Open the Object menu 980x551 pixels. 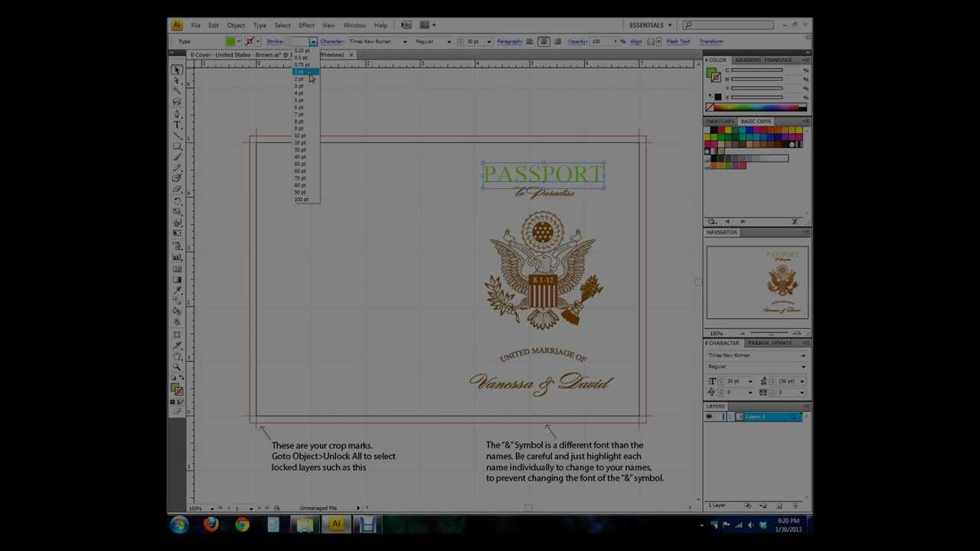(x=236, y=25)
